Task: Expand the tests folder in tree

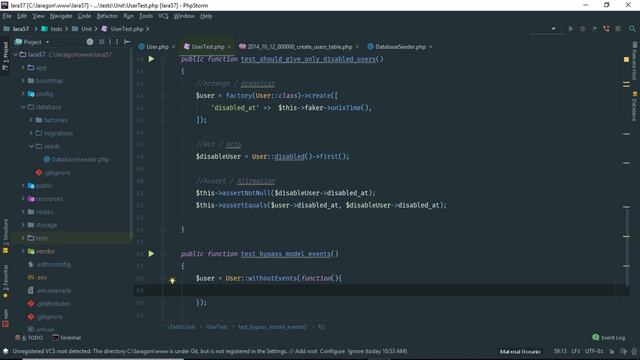Action: click(x=23, y=238)
